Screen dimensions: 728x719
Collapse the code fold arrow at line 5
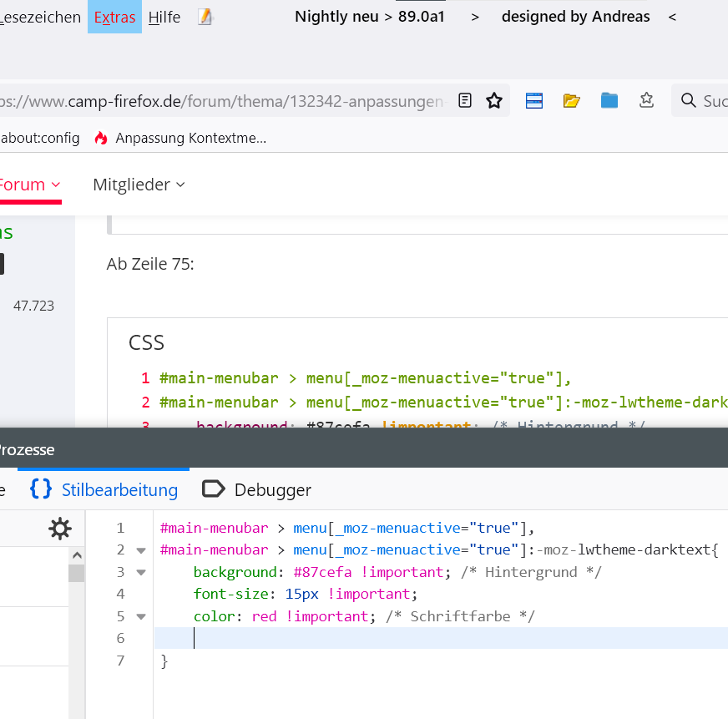coord(140,616)
